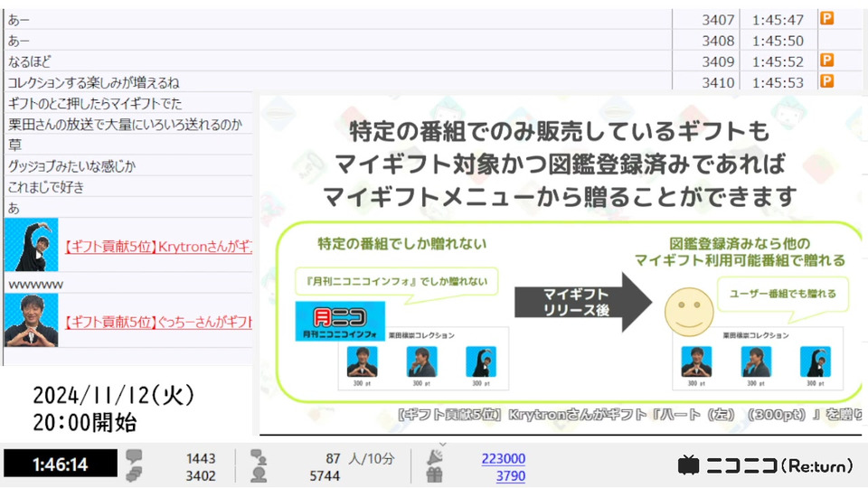Select the comment '栗田さんの放送で大量にいろいろ送れるのか'
Viewport: 868px width, 488px height.
tap(125, 125)
